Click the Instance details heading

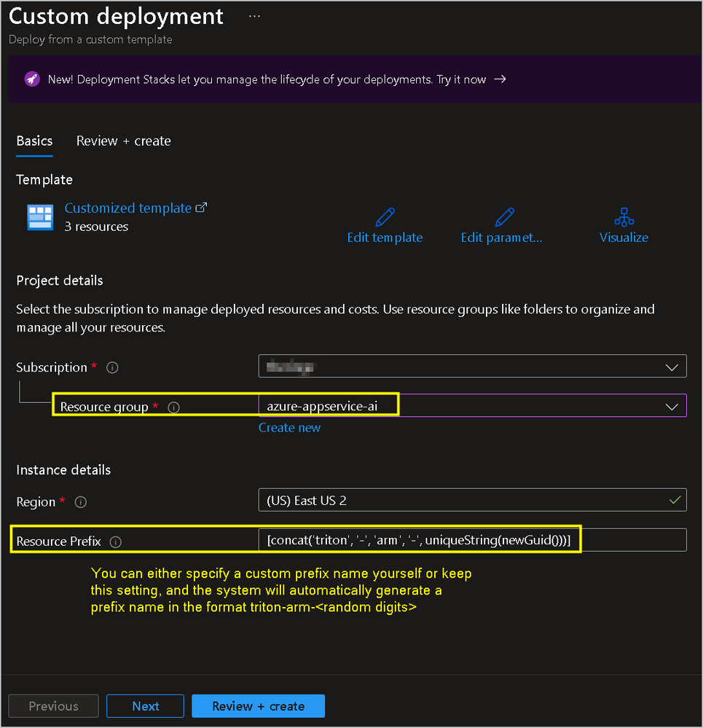(63, 470)
